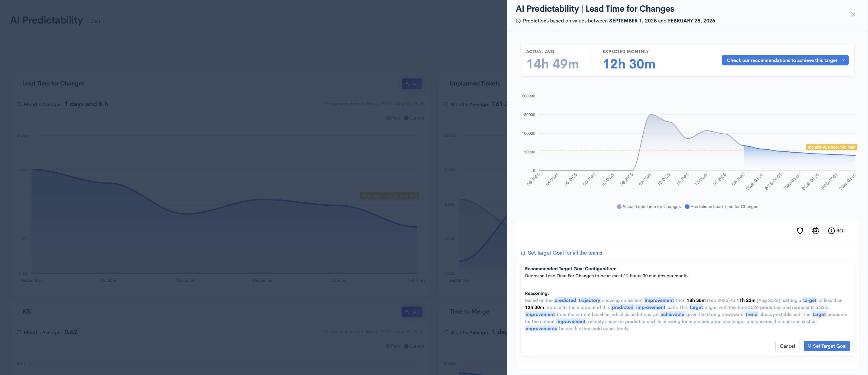Image resolution: width=868 pixels, height=375 pixels.
Task: Open the ROI info icon
Action: tap(831, 231)
